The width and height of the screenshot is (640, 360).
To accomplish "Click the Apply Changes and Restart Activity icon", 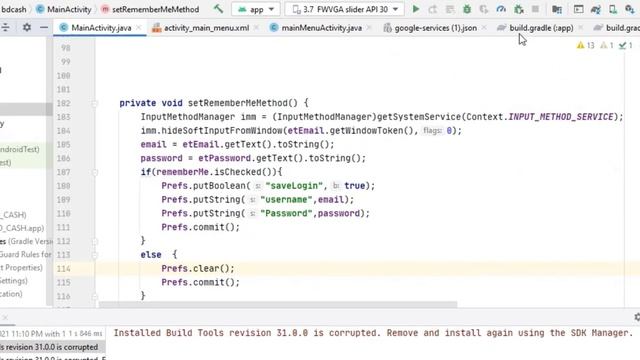I will pyautogui.click(x=433, y=9).
